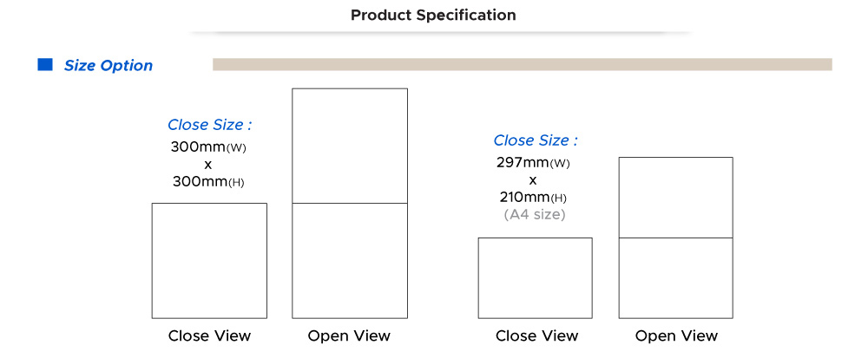Select the A4 close view rectangle
This screenshot has width=868, height=358.
click(x=536, y=278)
